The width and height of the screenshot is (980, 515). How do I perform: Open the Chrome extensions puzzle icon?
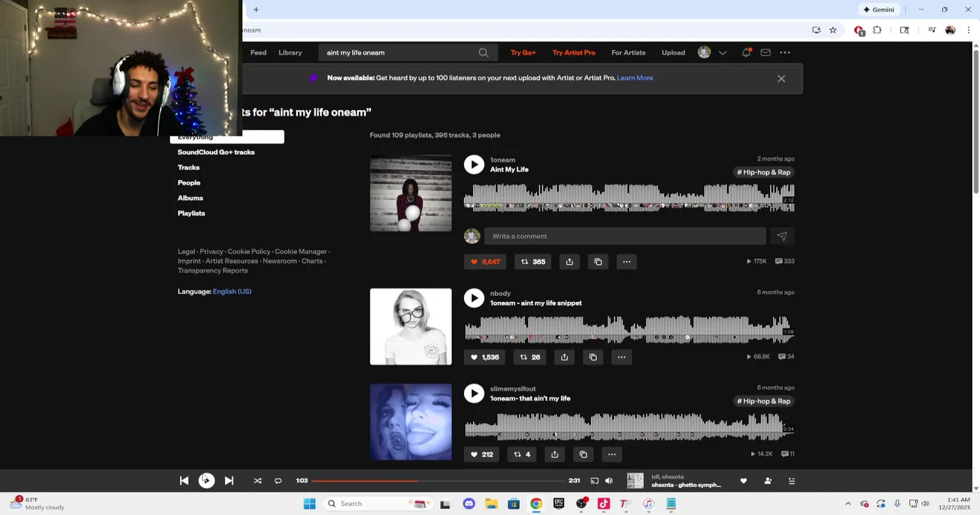tap(877, 30)
